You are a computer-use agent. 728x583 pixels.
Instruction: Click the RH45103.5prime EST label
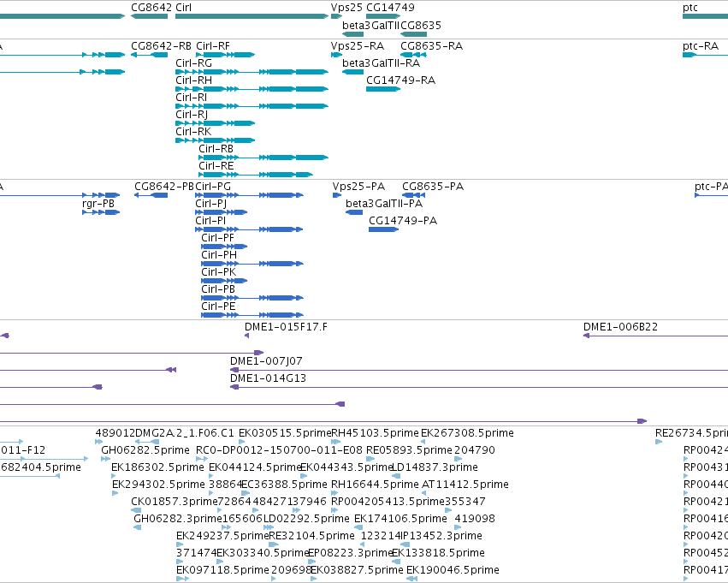point(375,433)
